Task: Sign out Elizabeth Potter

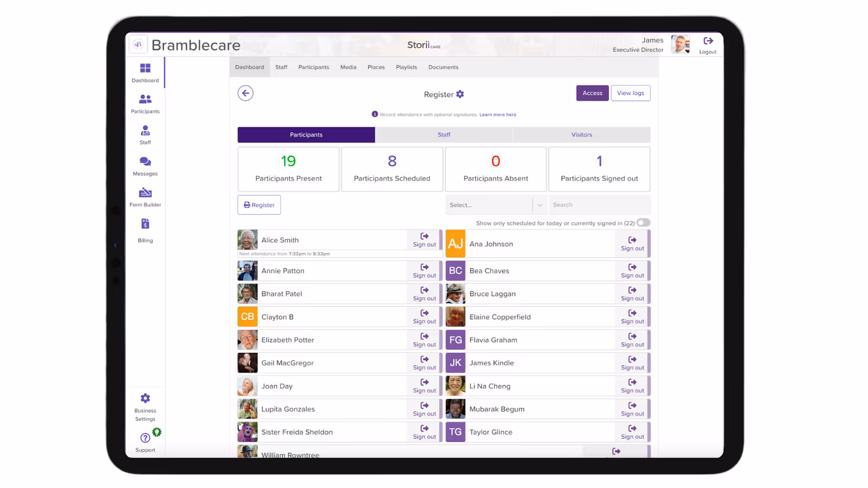Action: pos(424,340)
